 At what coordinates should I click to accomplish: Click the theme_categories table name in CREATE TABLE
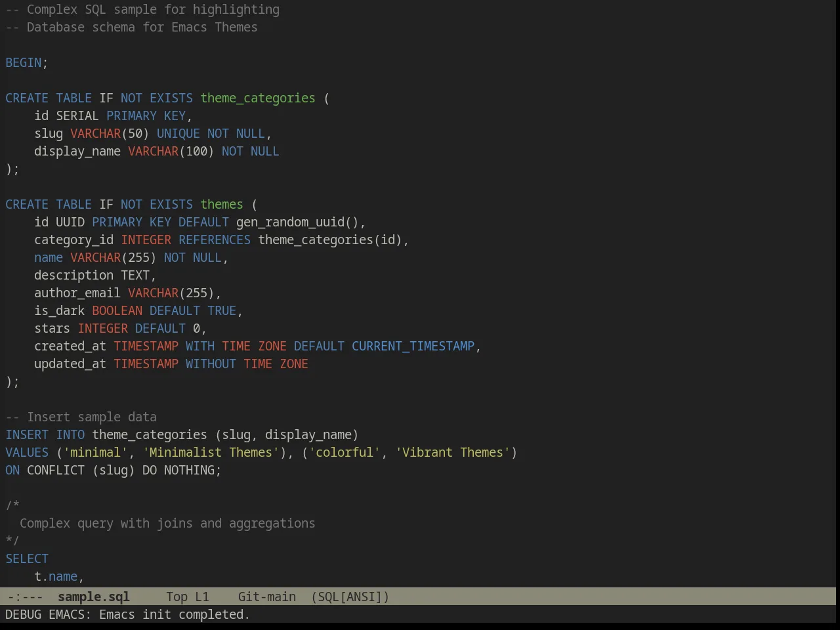(258, 98)
